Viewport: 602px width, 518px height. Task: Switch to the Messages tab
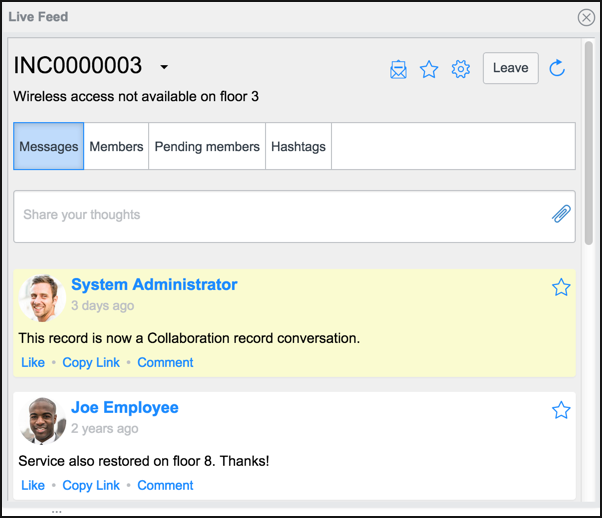pos(48,146)
